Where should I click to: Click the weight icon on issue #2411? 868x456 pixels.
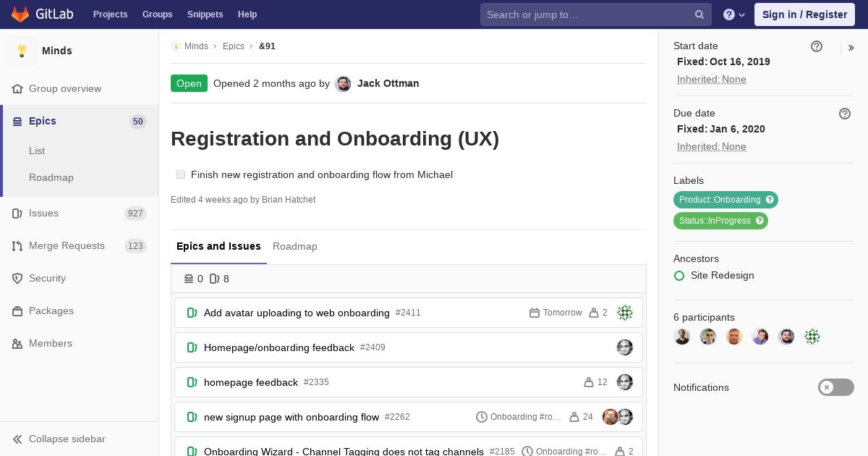click(x=594, y=313)
